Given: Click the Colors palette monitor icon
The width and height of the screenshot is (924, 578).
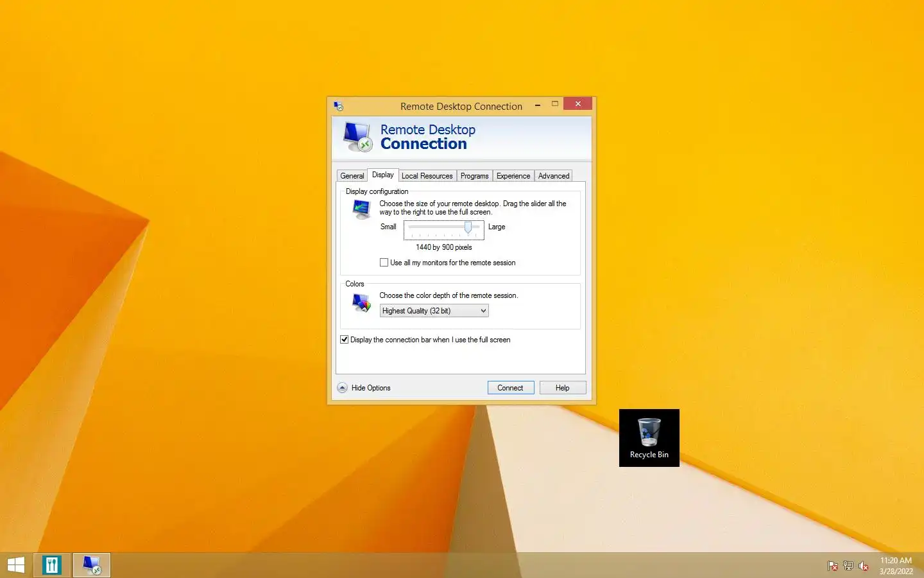Looking at the screenshot, I should coord(361,302).
